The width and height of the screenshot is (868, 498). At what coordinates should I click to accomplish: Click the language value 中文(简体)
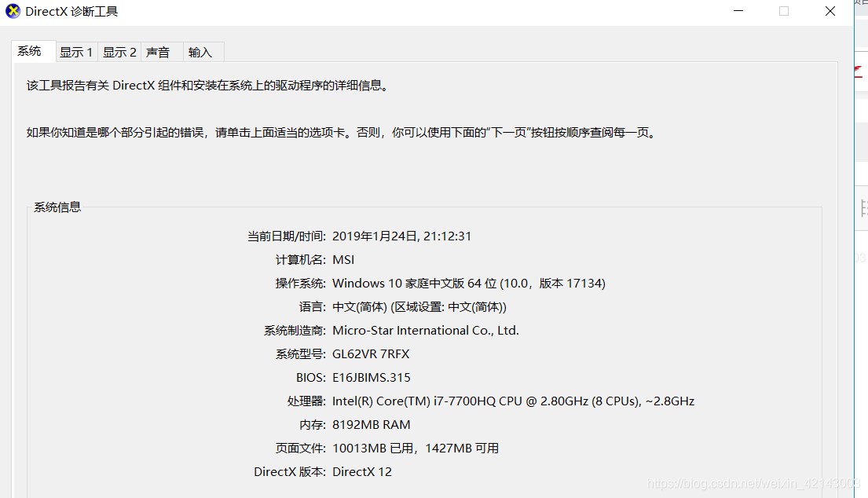(419, 307)
